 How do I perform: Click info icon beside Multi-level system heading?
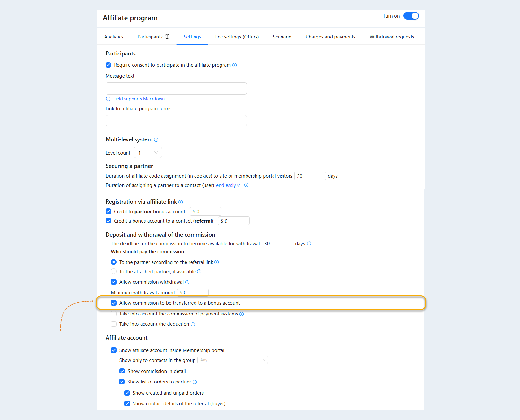[x=156, y=140]
